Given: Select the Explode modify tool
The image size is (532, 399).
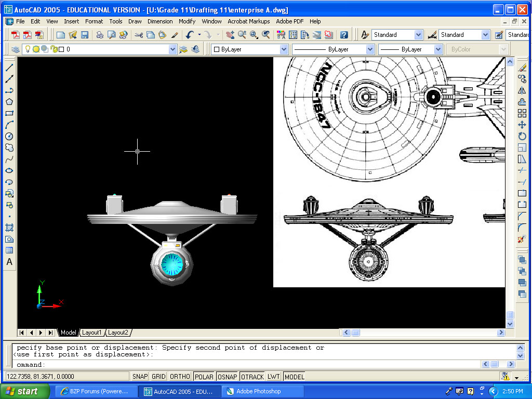Looking at the screenshot, I should (522, 239).
